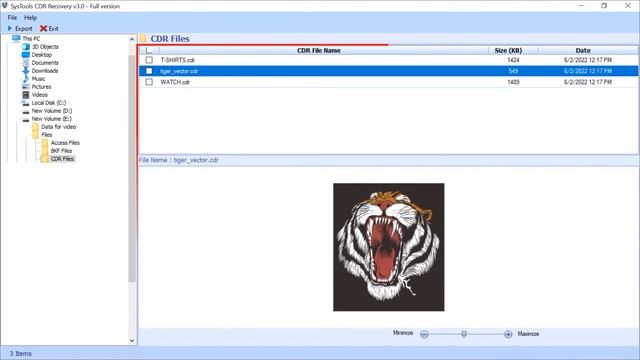640x360 pixels.
Task: Select the WATCH.cdr file name
Action: tap(175, 82)
